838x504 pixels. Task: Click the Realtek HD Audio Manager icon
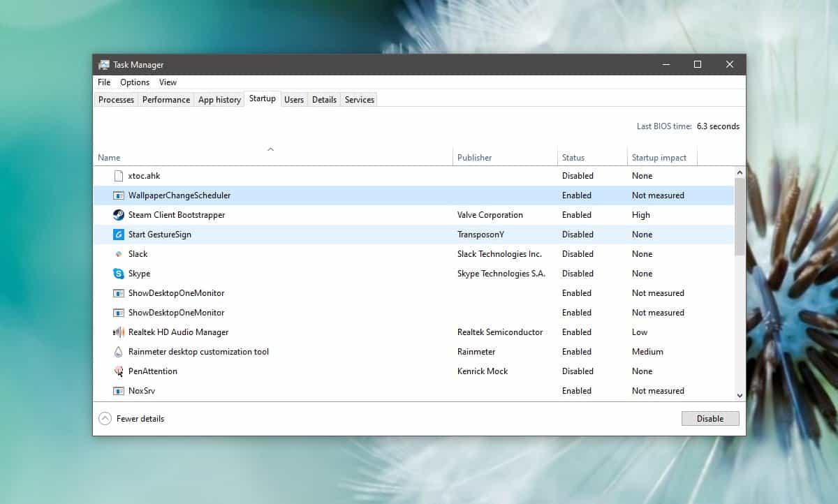click(118, 332)
